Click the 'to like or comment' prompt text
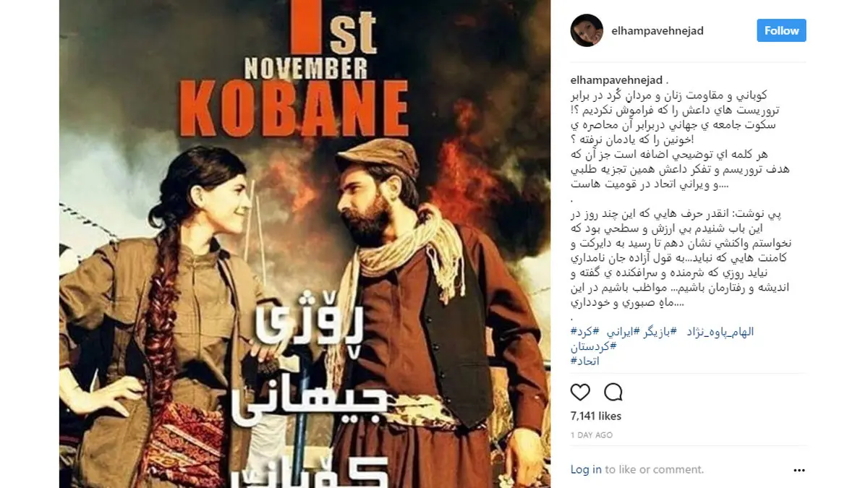Image resolution: width=868 pixels, height=488 pixels. tap(654, 469)
